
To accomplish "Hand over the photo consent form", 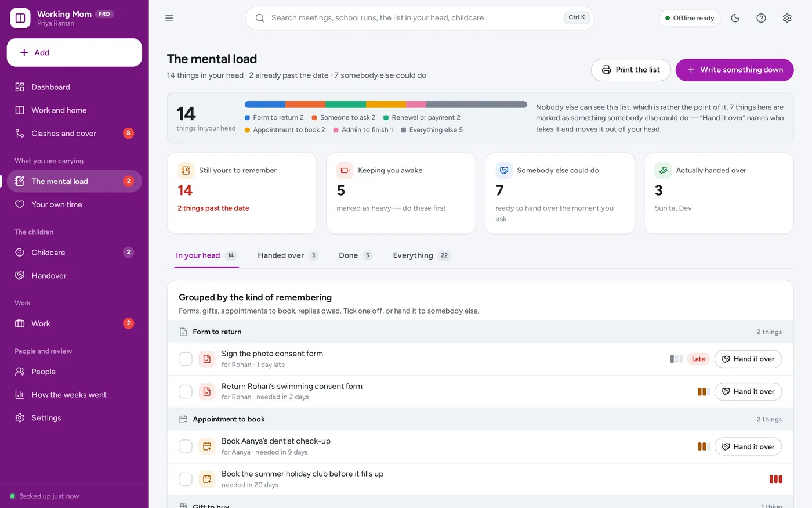I will 748,359.
